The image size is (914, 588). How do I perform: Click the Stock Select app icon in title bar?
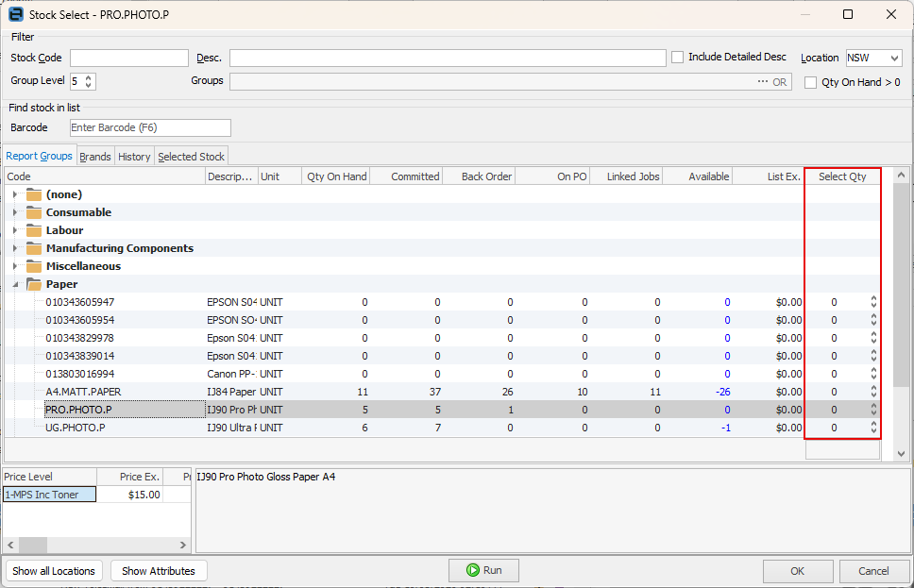[16, 14]
